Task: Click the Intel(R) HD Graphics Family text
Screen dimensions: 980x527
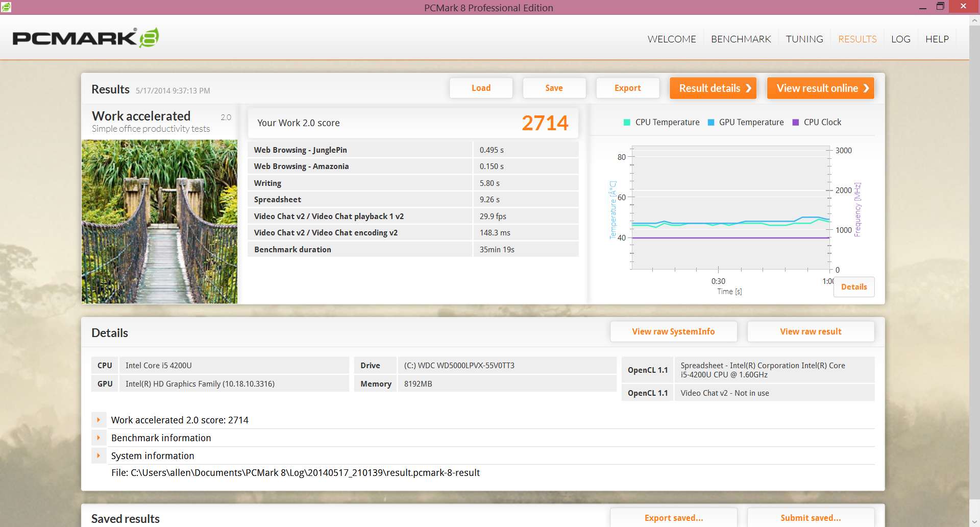Action: tap(200, 384)
